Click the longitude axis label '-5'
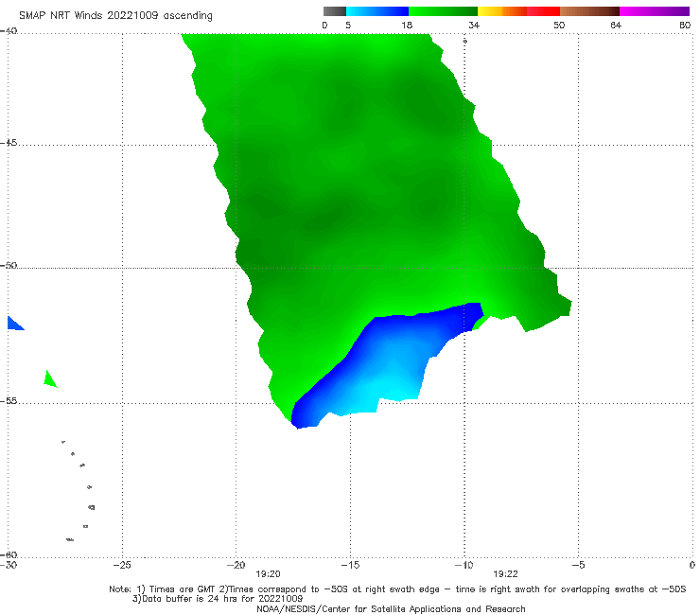The width and height of the screenshot is (700, 615). point(578,565)
